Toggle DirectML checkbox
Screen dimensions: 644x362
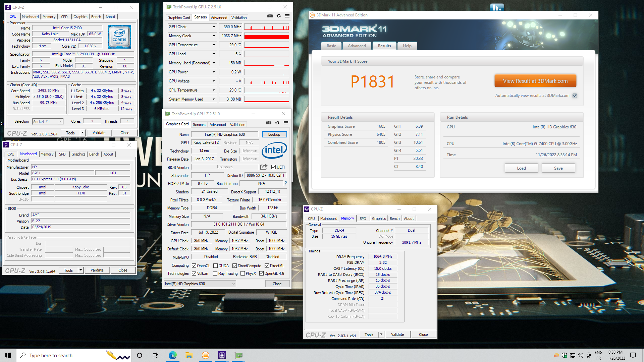pos(267,266)
